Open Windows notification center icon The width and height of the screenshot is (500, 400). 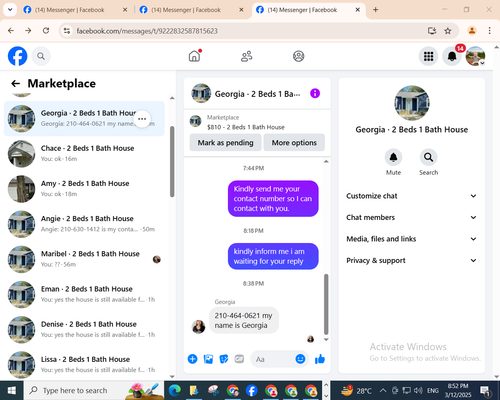coord(485,391)
